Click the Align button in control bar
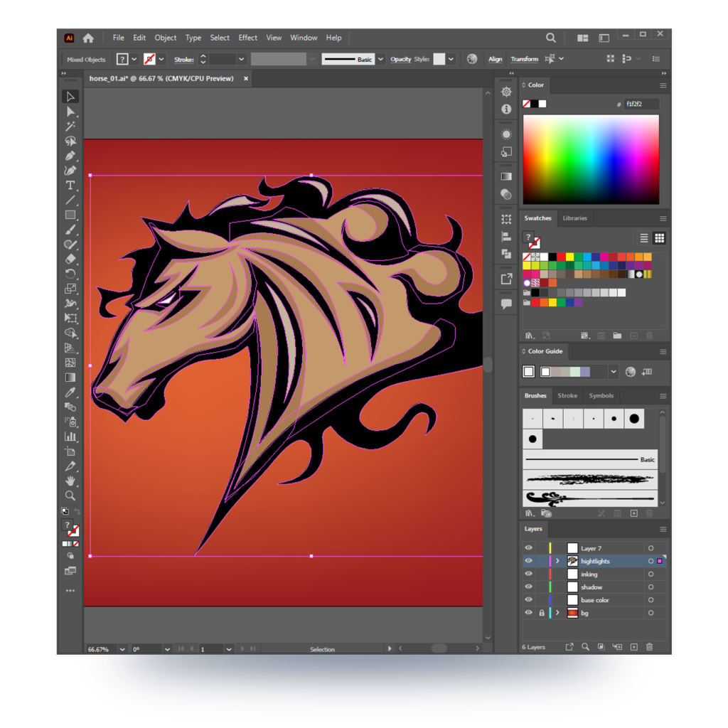 click(496, 60)
